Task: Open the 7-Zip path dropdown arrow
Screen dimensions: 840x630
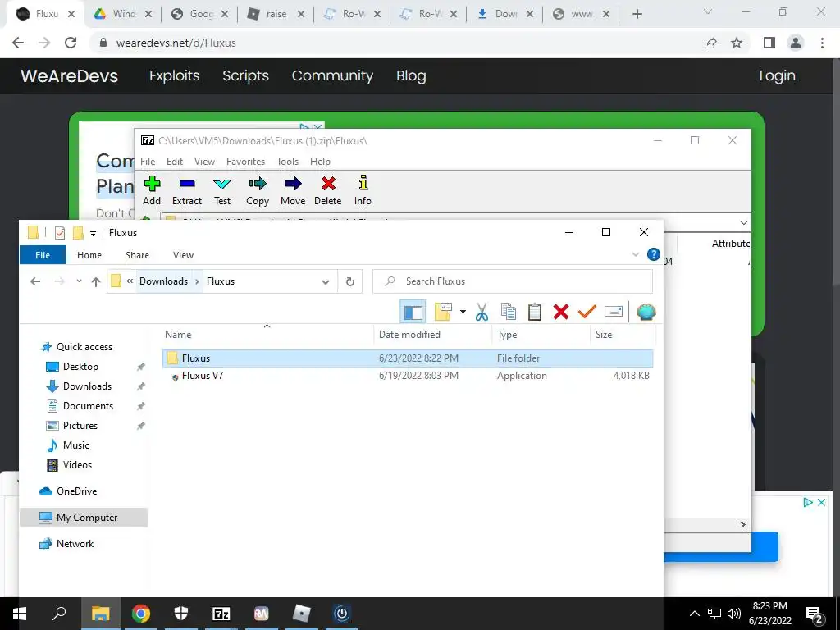Action: (x=743, y=222)
